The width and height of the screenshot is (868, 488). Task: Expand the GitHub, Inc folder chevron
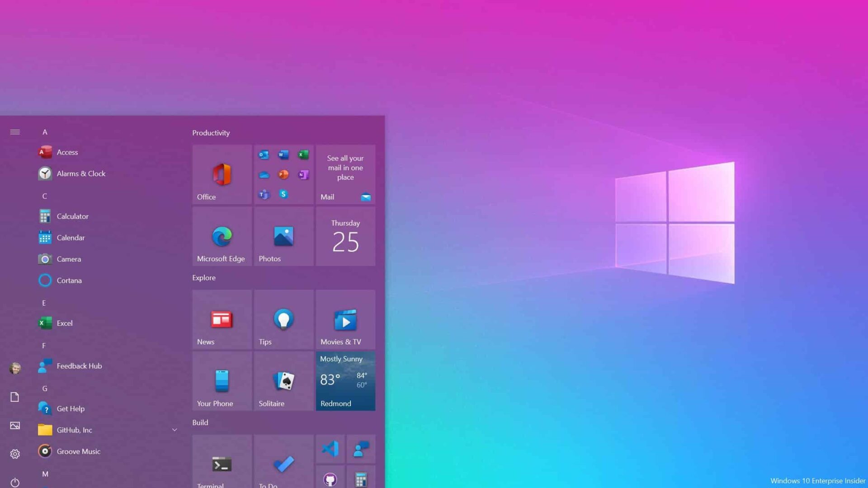[x=174, y=430]
